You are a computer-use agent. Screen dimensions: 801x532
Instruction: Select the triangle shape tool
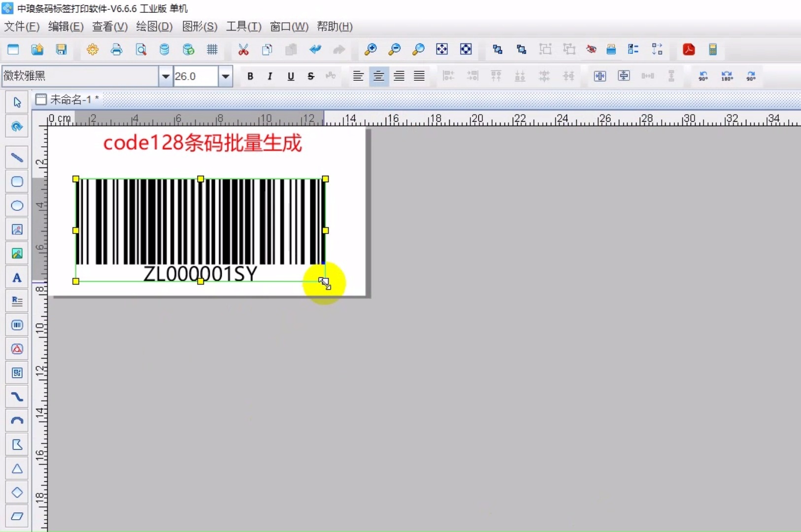click(17, 468)
